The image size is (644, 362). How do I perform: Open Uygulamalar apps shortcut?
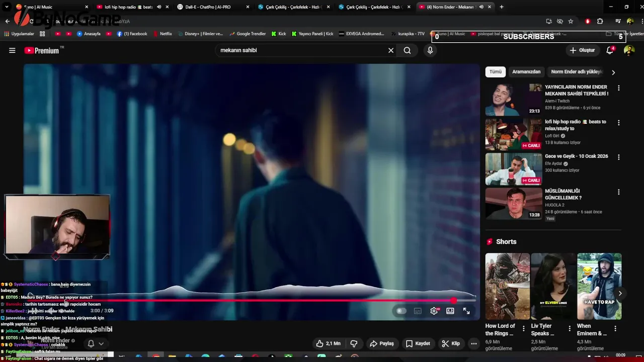(x=19, y=34)
